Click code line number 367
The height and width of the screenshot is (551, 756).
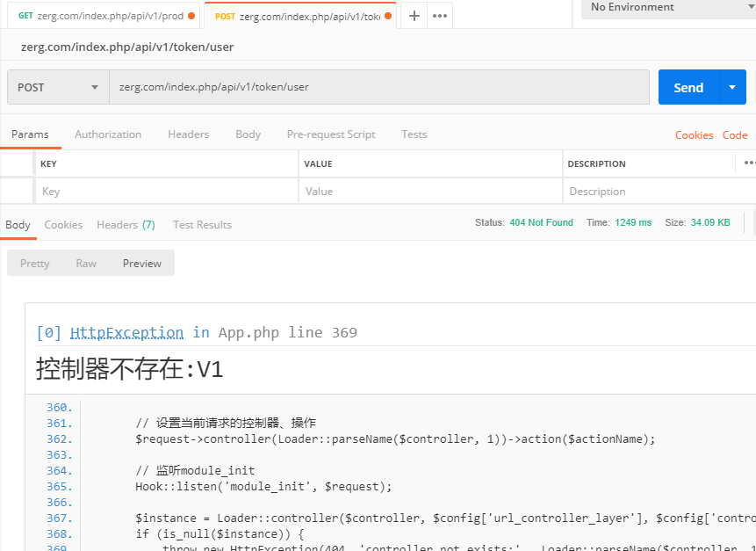[60, 518]
